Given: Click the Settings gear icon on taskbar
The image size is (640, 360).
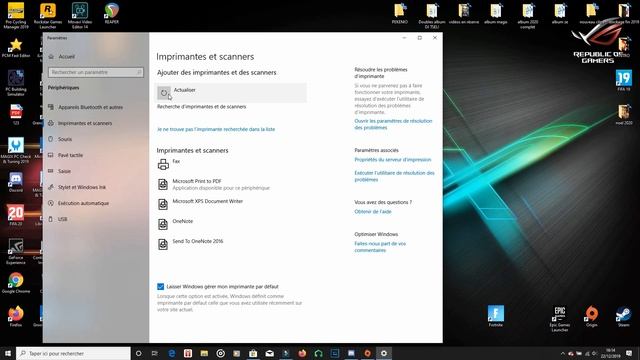Looking at the screenshot, I should 384,353.
